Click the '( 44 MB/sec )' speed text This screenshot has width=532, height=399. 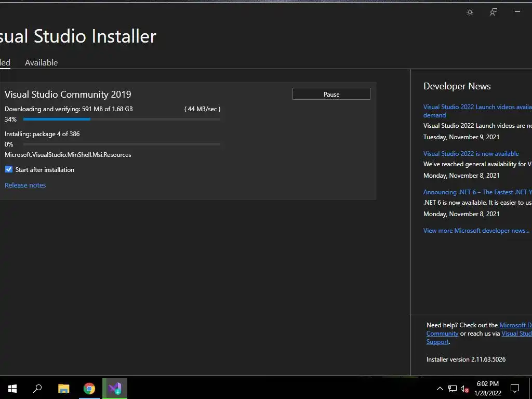(x=202, y=109)
